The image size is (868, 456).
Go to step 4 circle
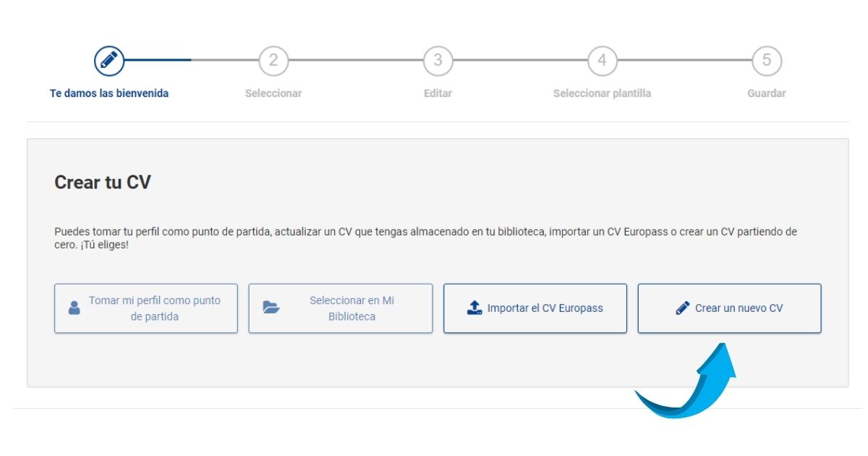pos(603,60)
